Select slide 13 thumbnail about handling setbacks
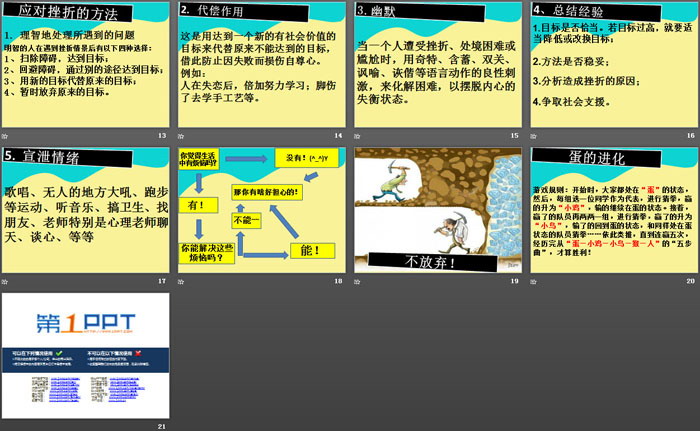Viewport: 700px width, 431px height. 85,64
